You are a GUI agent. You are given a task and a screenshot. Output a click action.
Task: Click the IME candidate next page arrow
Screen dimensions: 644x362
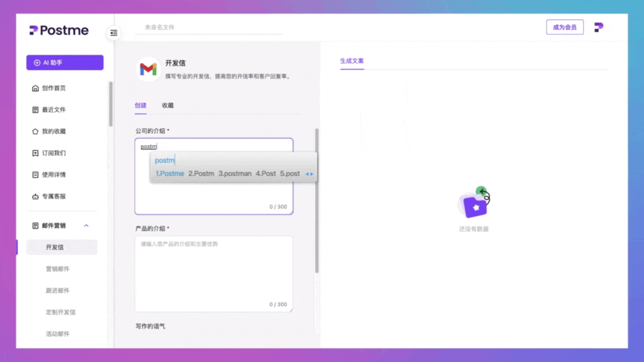tap(312, 174)
